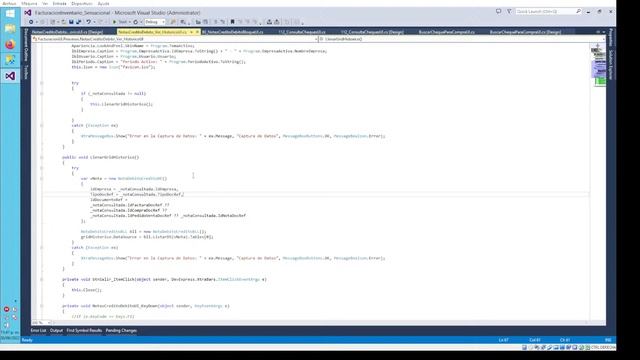Select the Visual Studio taskbar icon
The image size is (640, 360).
click(x=10, y=76)
